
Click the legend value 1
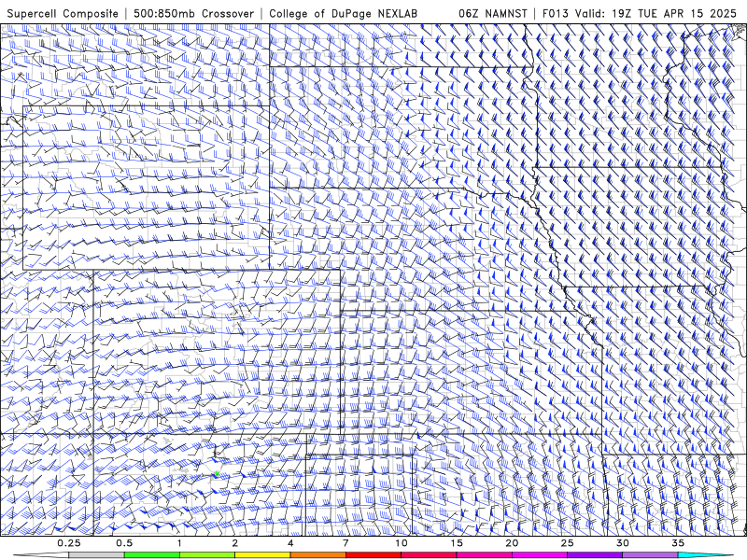pos(179,543)
